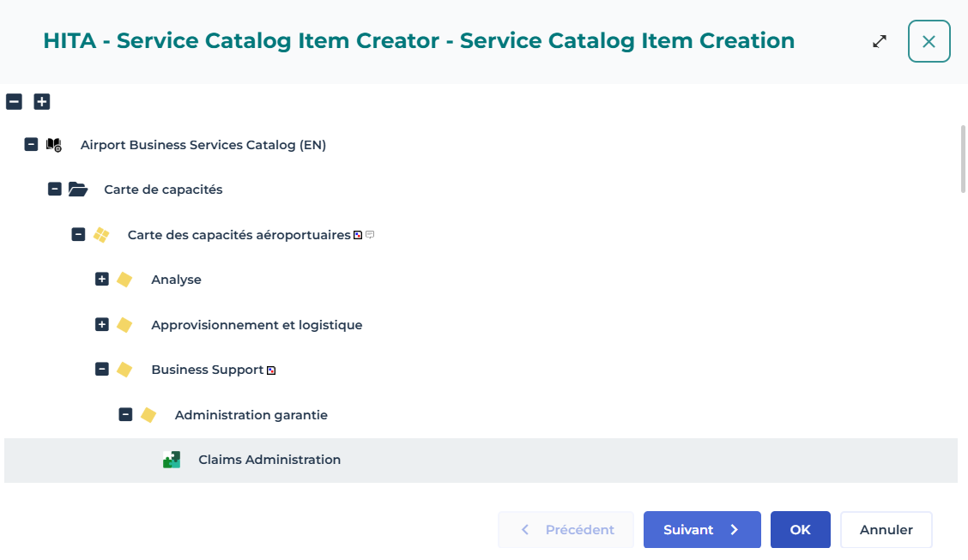The height and width of the screenshot is (560, 968).
Task: Click the catalog book icon beside Airport Business Services
Action: 54,145
